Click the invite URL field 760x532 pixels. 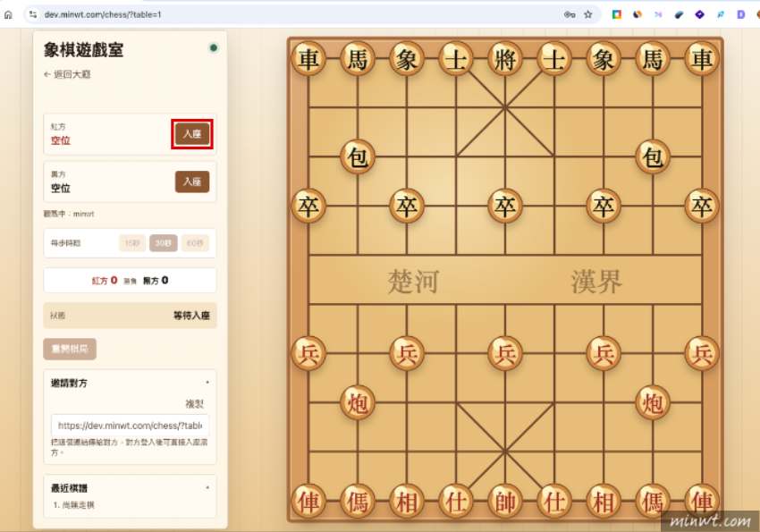pos(130,426)
